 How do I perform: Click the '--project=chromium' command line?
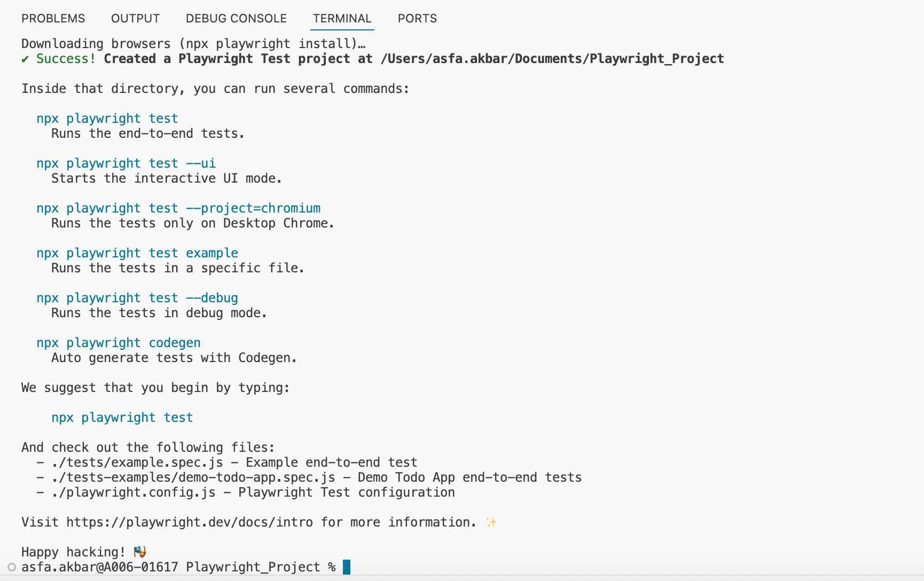(178, 208)
